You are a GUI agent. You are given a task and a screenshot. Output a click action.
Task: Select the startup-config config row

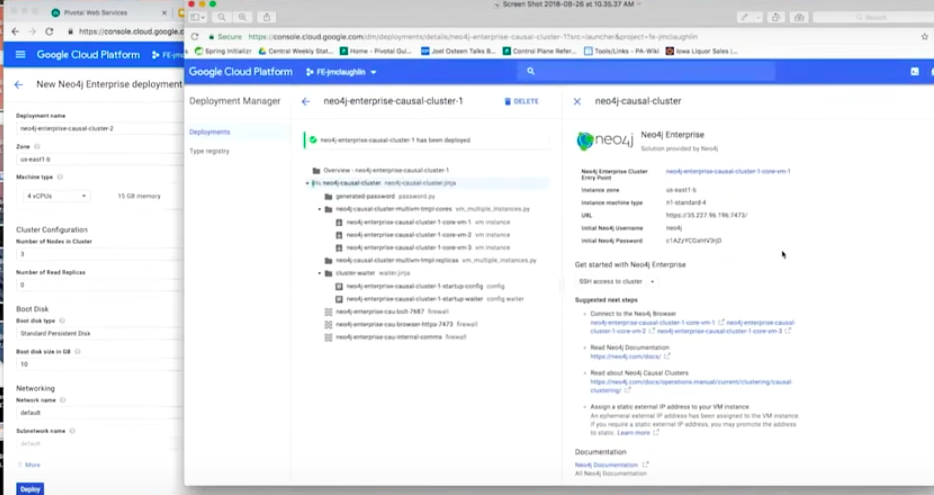(x=426, y=287)
